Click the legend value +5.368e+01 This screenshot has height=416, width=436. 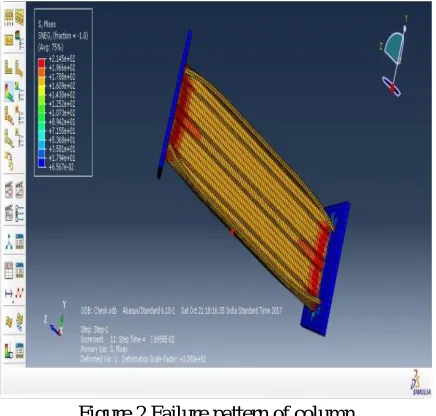[62, 140]
